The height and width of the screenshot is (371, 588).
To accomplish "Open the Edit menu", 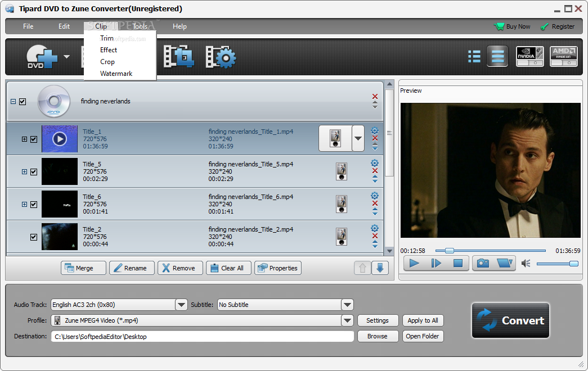I will (x=64, y=26).
